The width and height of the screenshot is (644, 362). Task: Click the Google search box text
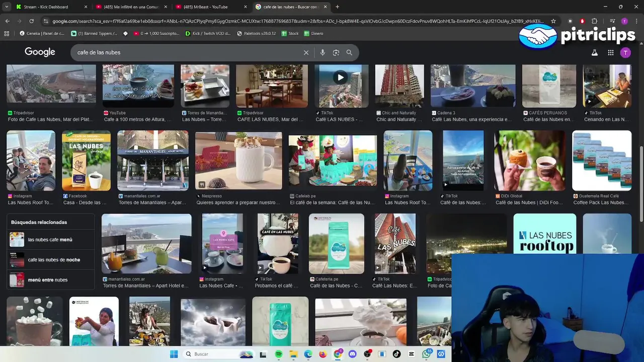(99, 52)
